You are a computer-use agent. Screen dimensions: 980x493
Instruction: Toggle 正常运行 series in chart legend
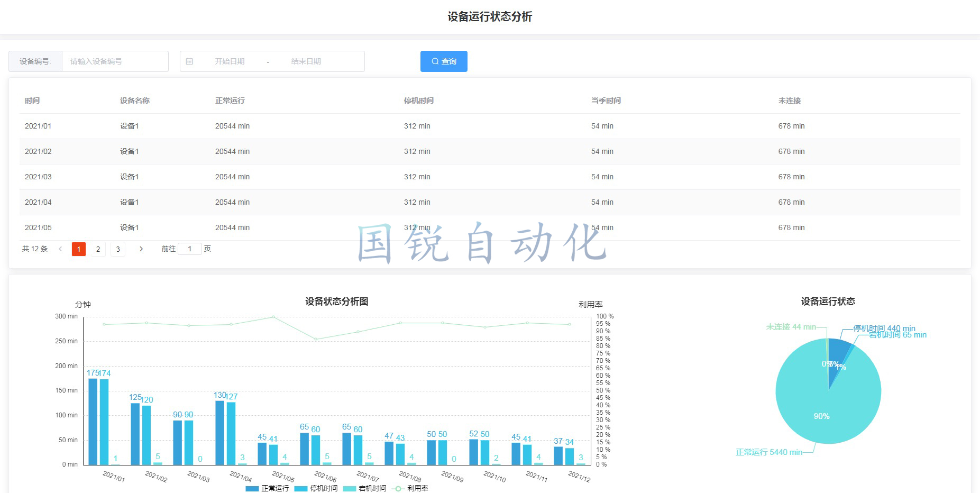(x=267, y=488)
